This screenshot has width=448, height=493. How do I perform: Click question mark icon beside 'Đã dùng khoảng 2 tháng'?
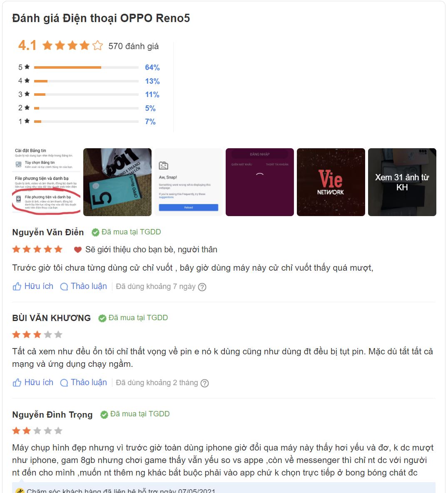[x=205, y=383]
